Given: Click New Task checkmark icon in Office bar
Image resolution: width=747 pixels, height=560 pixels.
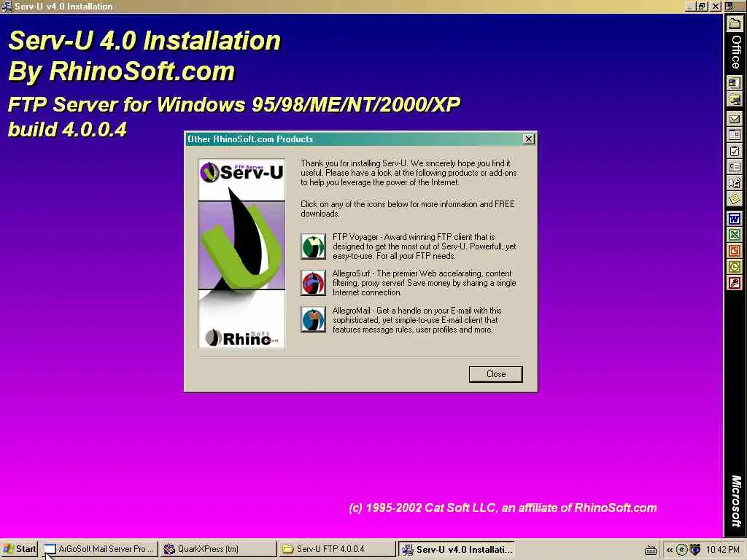Looking at the screenshot, I should pyautogui.click(x=734, y=151).
